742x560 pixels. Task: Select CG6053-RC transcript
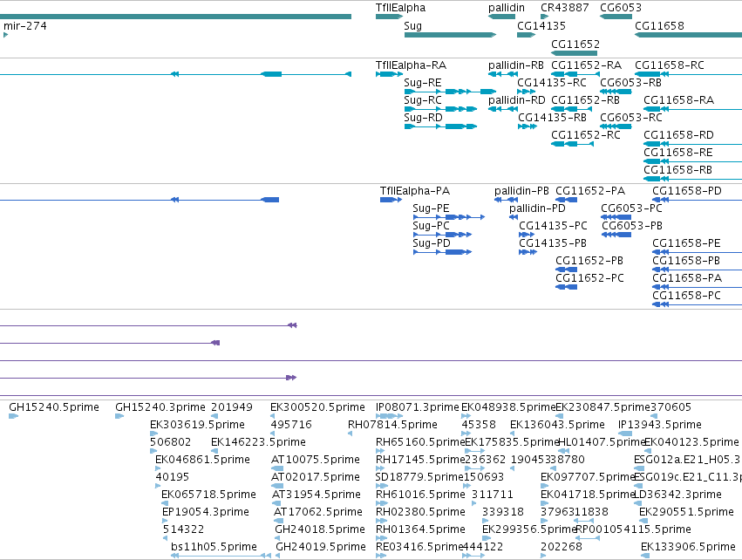pos(616,126)
